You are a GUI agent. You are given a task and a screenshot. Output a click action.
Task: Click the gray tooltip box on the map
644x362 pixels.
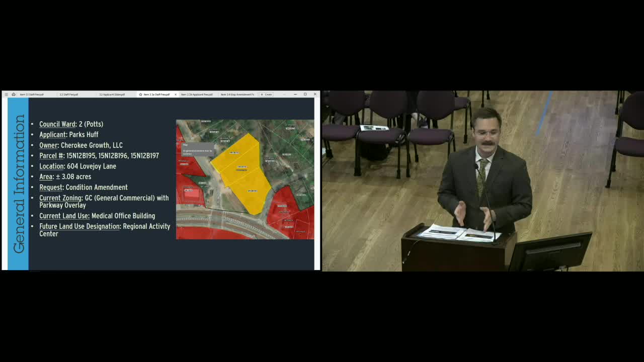click(197, 149)
